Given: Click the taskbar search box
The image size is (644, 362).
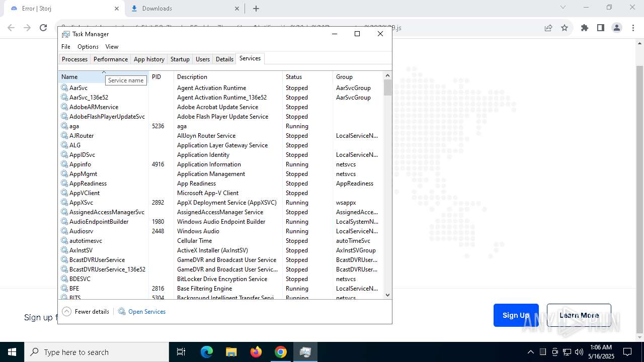Looking at the screenshot, I should pos(97,352).
